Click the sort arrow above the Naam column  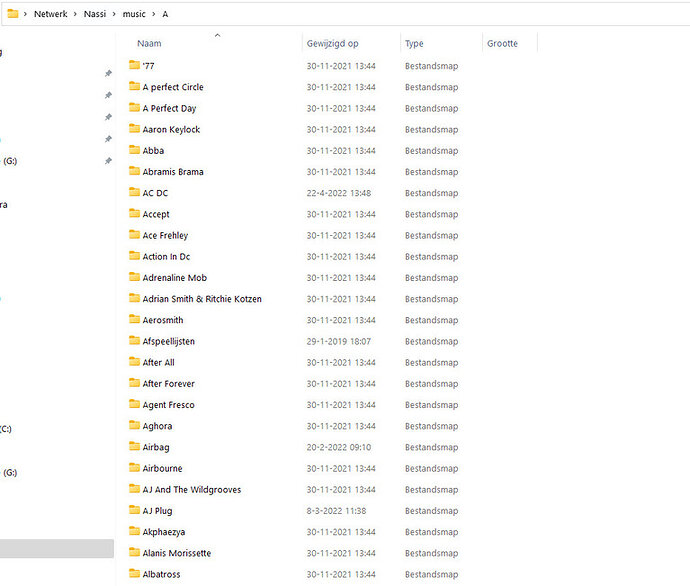217,35
